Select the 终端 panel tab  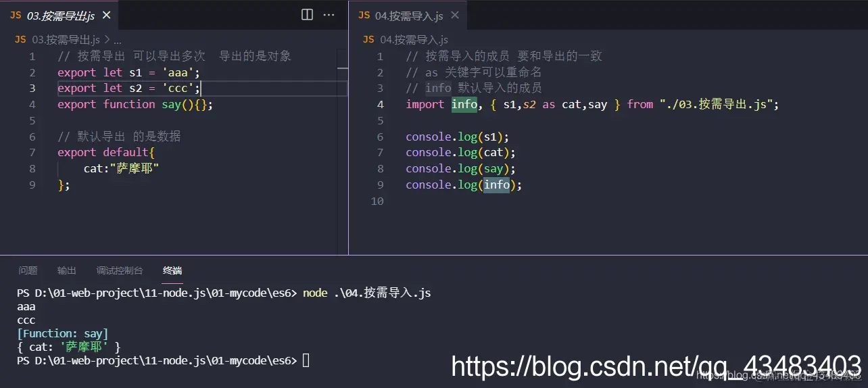pos(172,270)
